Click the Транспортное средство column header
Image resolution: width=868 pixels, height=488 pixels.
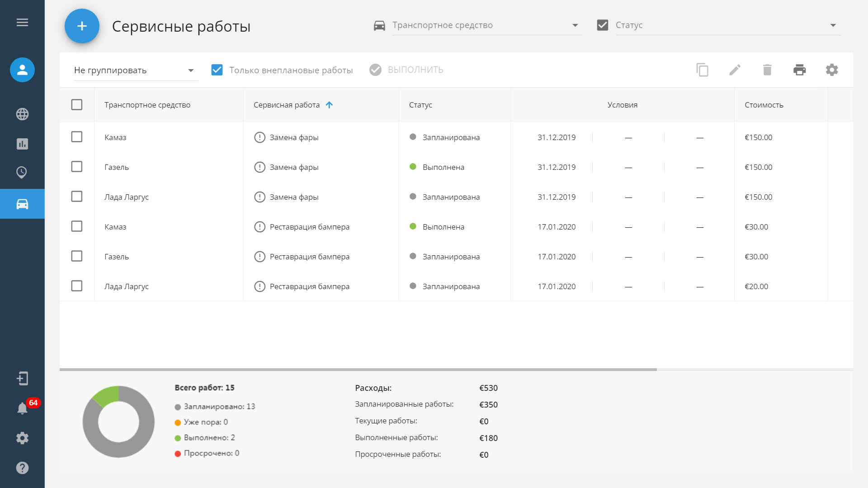[147, 105]
